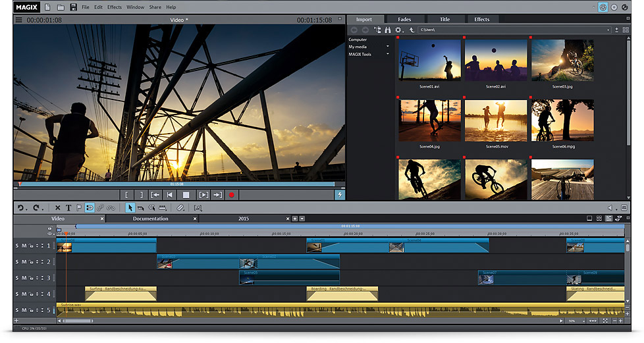Mute track 3 with the M button
644x343 pixels.
click(24, 278)
